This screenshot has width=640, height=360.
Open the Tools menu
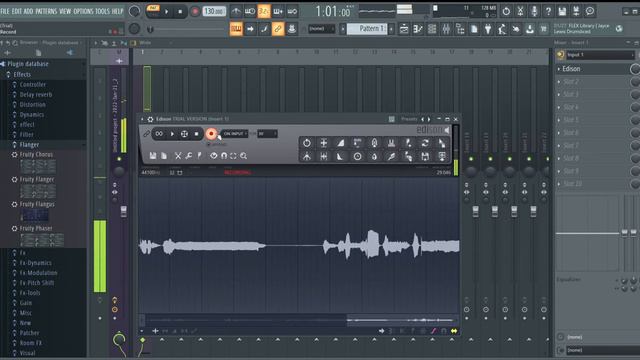coord(102,11)
